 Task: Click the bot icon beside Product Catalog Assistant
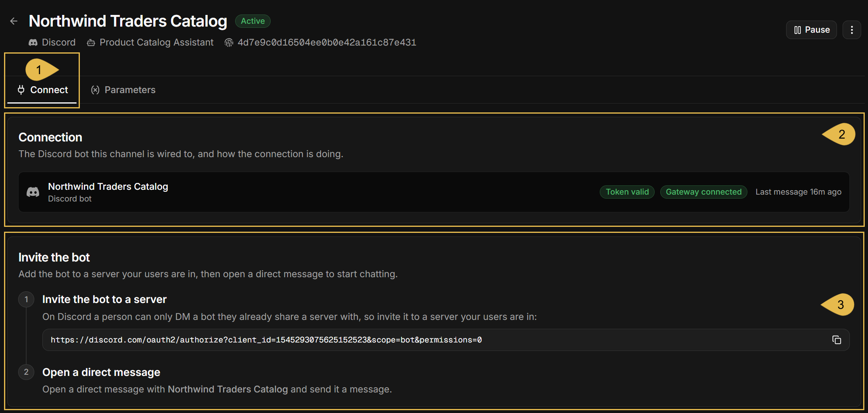(91, 42)
